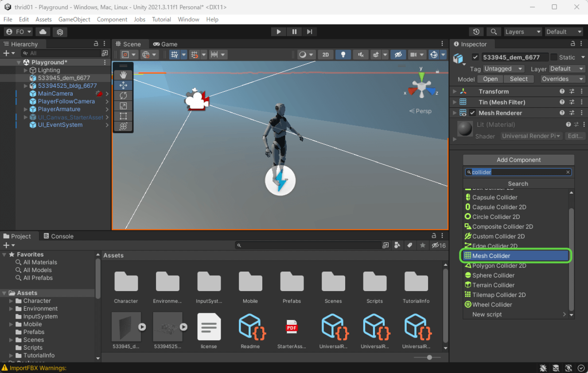Lock the Hierarchy panel
The width and height of the screenshot is (588, 373).
(96, 44)
